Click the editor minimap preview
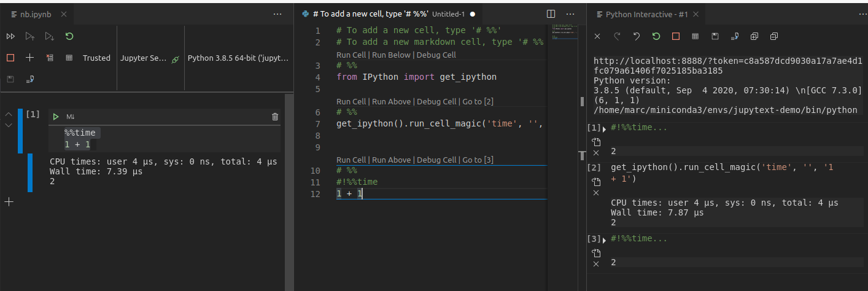Viewport: 868px width, 291px height. point(565,32)
